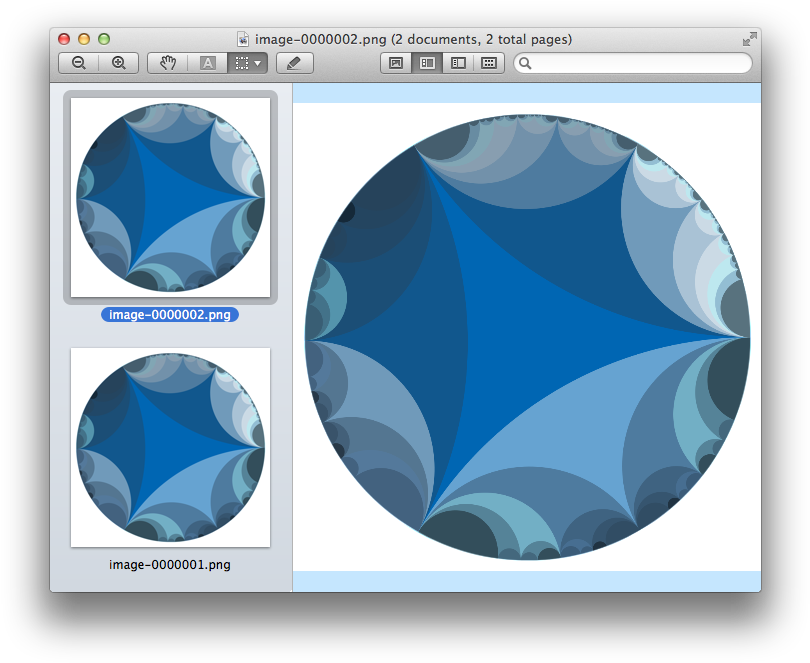
Task: Click the selected image-0000002.png thumbnail
Action: pyautogui.click(x=169, y=197)
